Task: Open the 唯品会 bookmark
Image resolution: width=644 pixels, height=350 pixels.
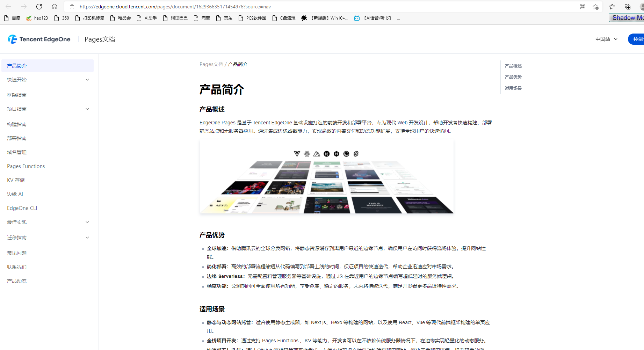Action: pyautogui.click(x=120, y=18)
